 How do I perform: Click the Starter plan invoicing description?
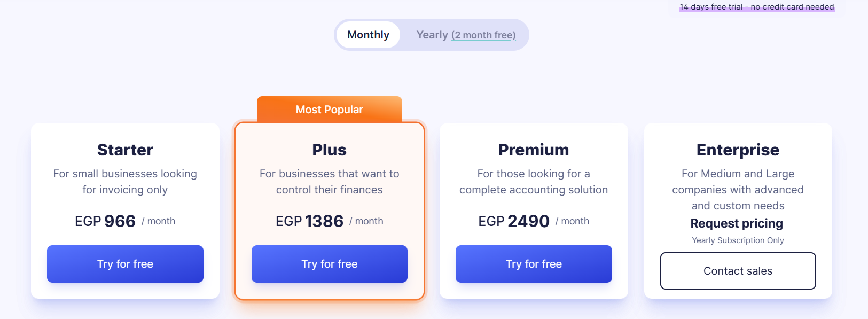pos(125,182)
